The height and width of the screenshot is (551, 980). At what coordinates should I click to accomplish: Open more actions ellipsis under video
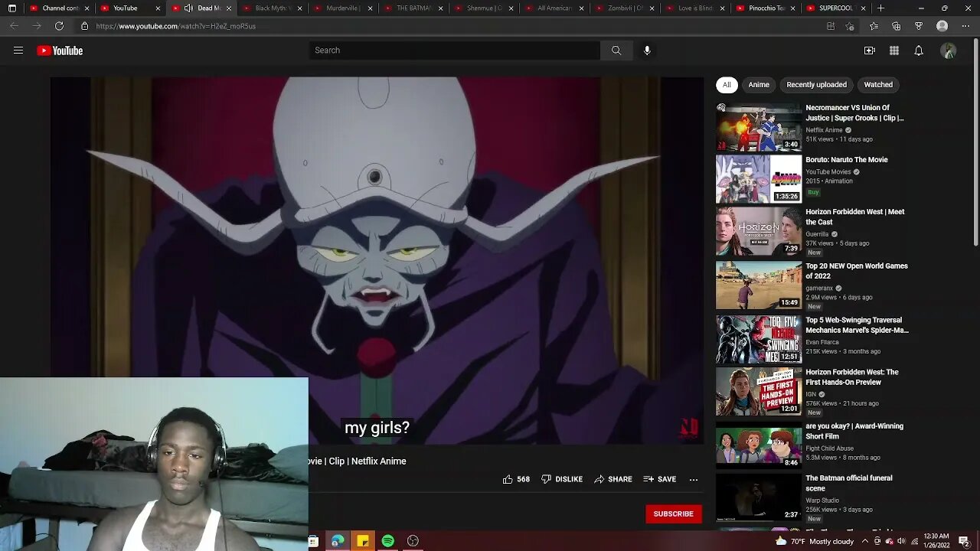click(694, 479)
